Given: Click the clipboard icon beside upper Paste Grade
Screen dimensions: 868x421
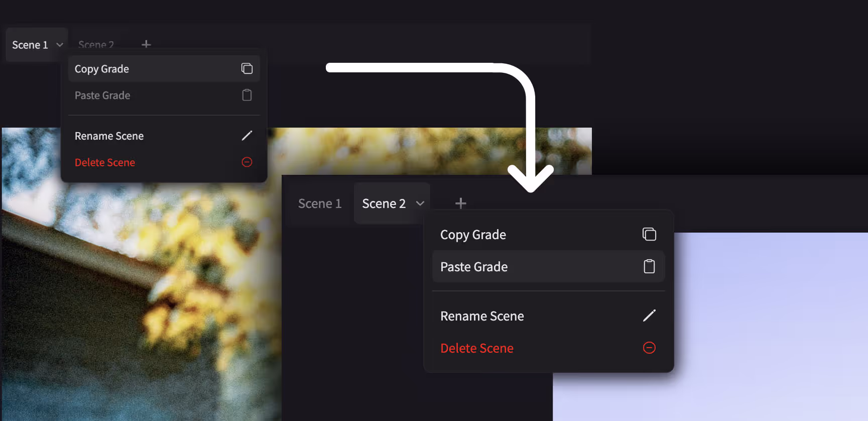Looking at the screenshot, I should pos(246,95).
